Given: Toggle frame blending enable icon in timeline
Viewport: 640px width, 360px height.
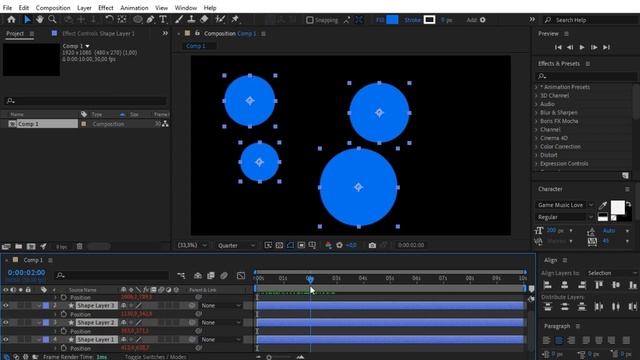Looking at the screenshot, I should click(211, 276).
